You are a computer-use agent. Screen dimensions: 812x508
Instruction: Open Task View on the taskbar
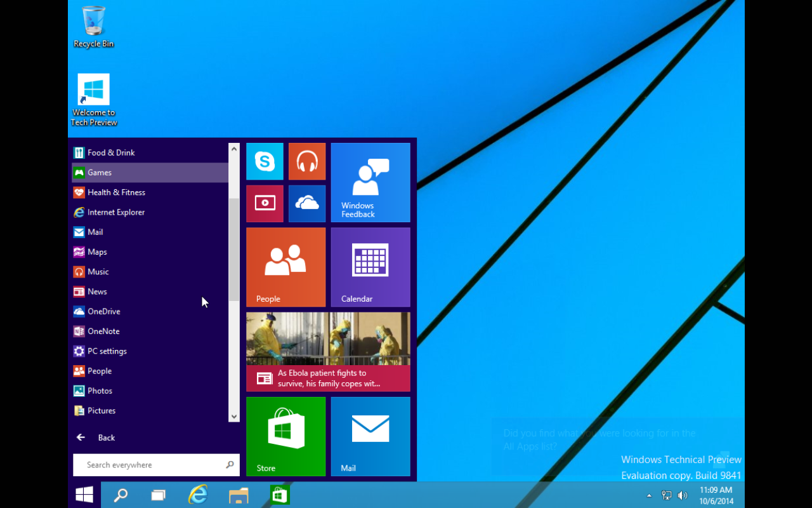(158, 495)
